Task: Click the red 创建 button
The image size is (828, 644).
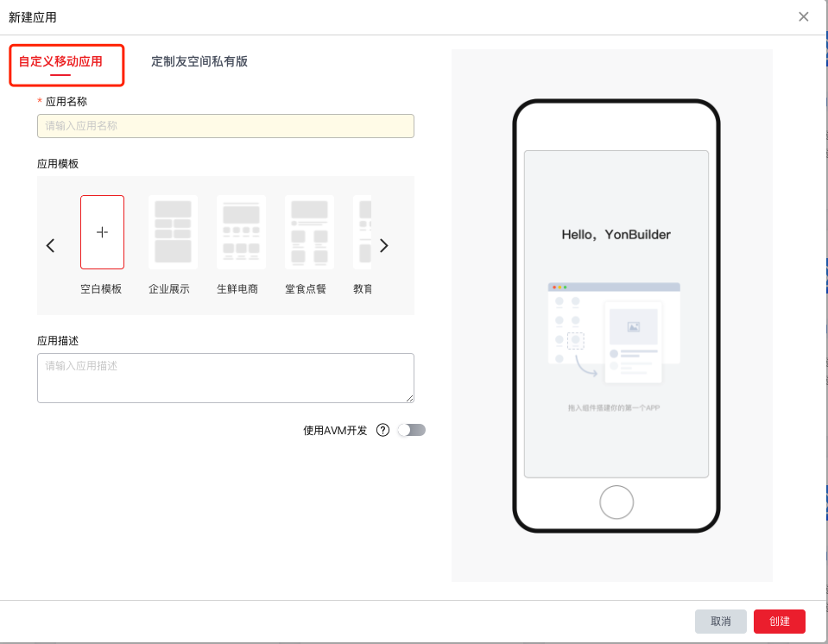Action: (780, 622)
